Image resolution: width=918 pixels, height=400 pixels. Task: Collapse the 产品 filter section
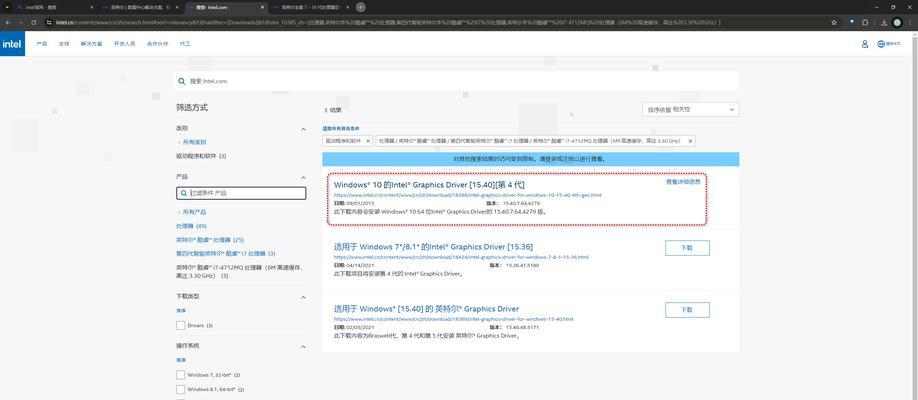point(303,177)
